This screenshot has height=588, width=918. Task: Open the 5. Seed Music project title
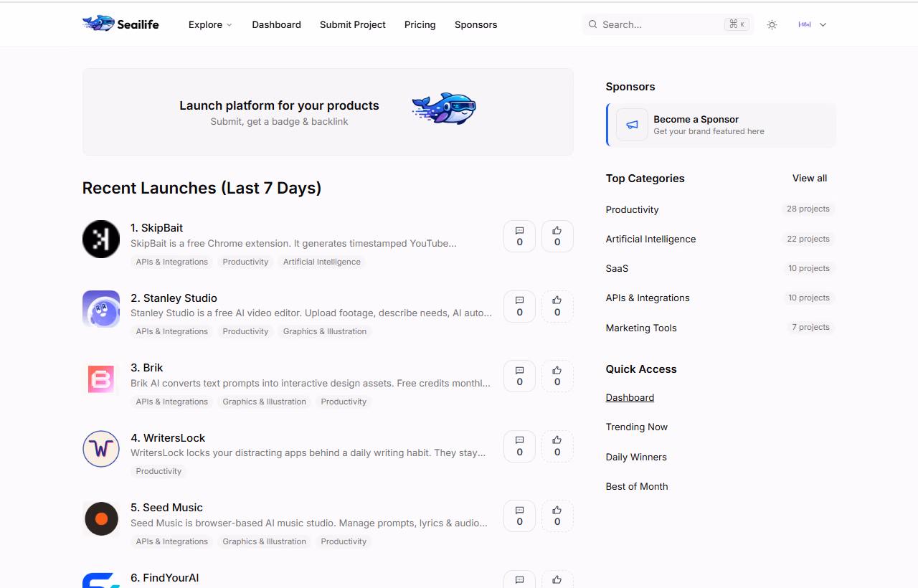pyautogui.click(x=166, y=508)
